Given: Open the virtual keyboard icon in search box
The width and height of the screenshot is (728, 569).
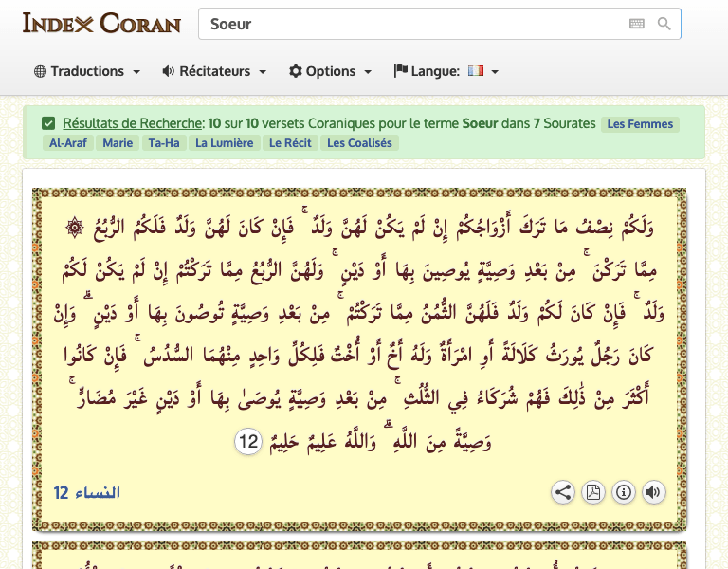Looking at the screenshot, I should coord(636,24).
